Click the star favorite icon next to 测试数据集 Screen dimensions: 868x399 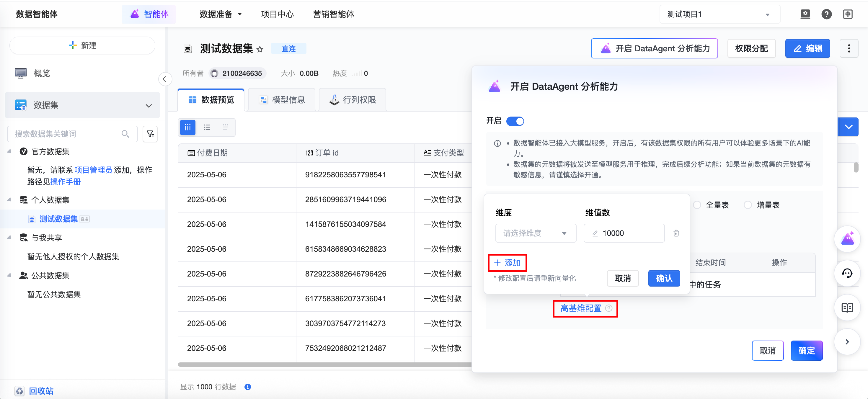tap(260, 49)
